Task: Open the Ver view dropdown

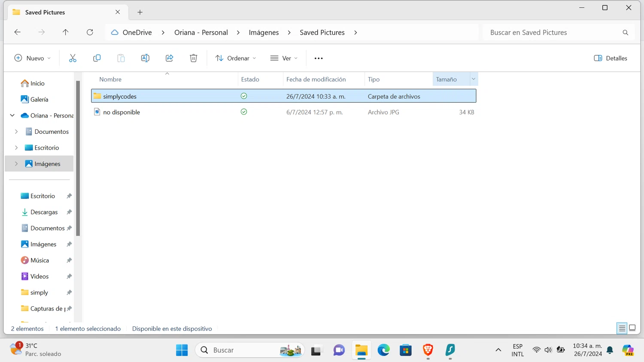Action: (284, 58)
